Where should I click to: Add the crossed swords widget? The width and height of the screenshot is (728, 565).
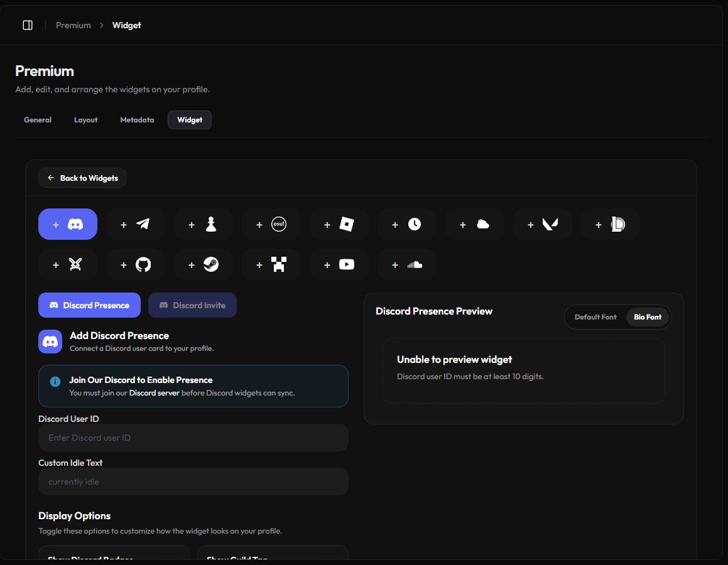pos(68,264)
